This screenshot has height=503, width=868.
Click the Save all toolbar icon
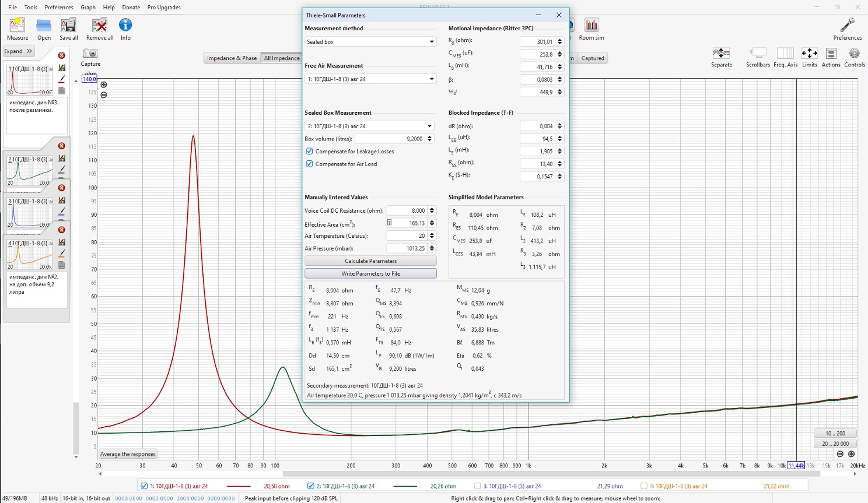69,25
